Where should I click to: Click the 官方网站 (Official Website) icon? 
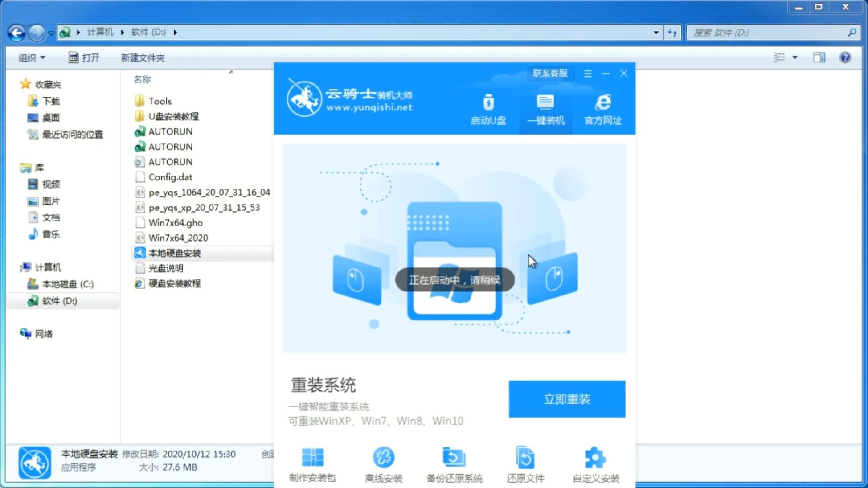pyautogui.click(x=602, y=109)
